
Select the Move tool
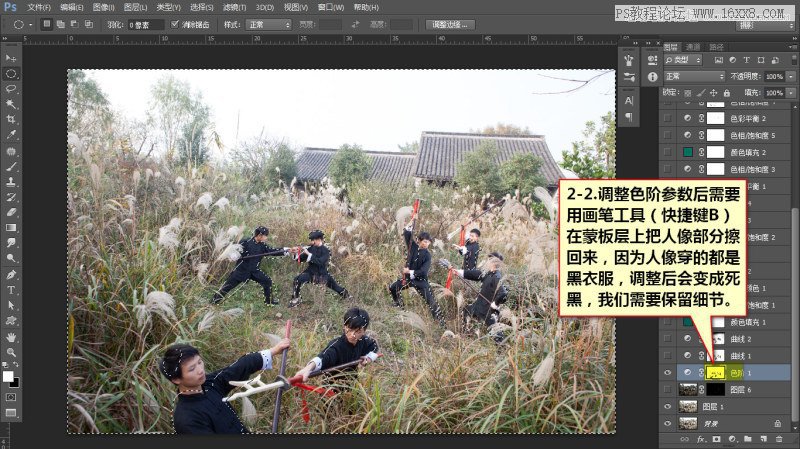coord(11,58)
